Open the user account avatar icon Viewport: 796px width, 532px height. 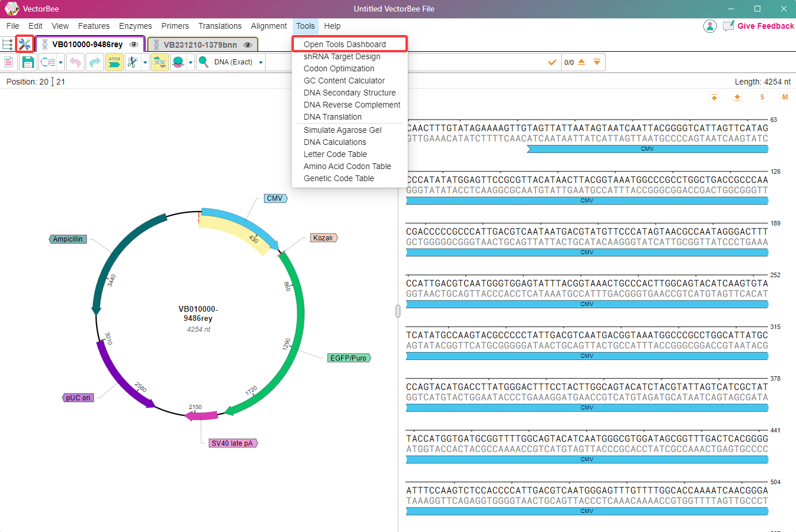click(710, 26)
